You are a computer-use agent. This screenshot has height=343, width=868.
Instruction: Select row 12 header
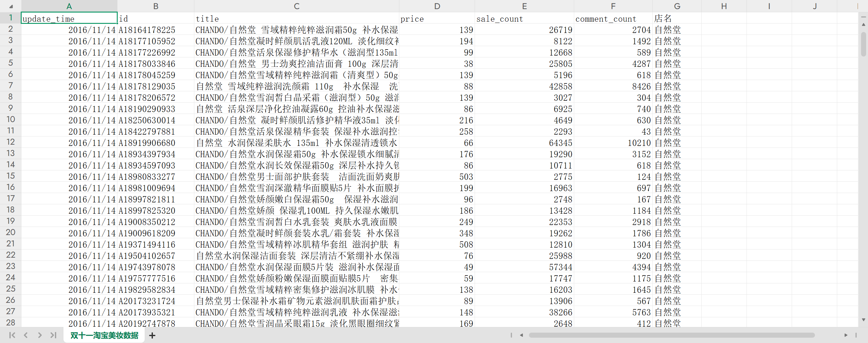[11, 142]
